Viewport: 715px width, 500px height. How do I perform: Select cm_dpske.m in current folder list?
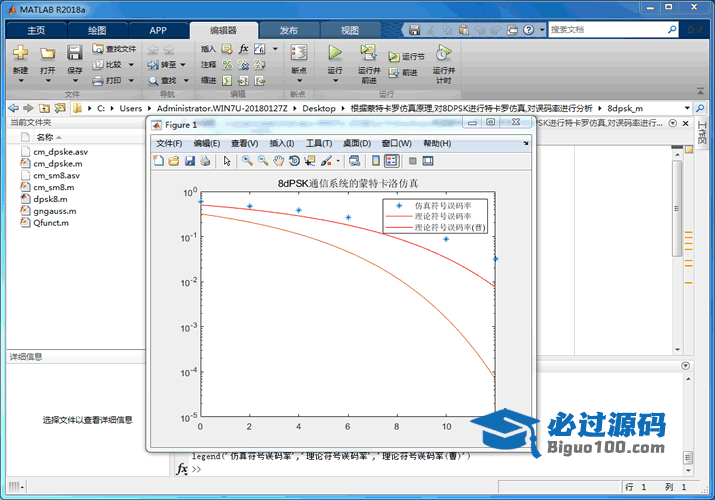point(57,164)
